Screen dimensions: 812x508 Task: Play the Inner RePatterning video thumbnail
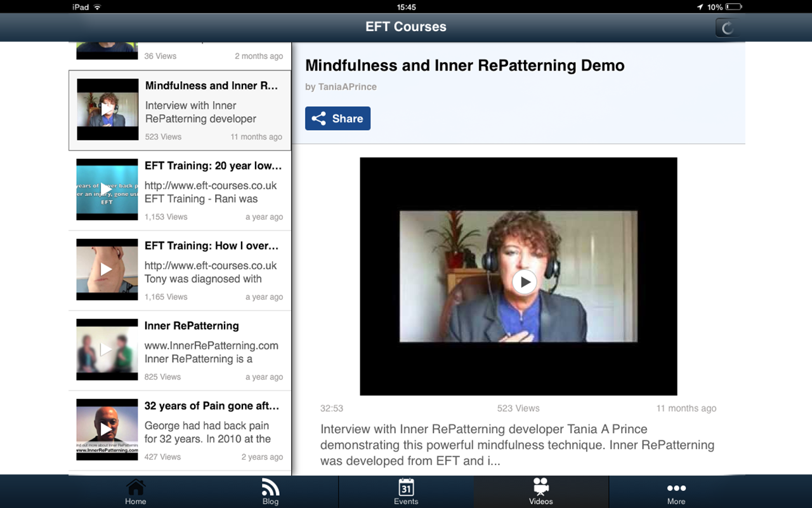point(107,349)
